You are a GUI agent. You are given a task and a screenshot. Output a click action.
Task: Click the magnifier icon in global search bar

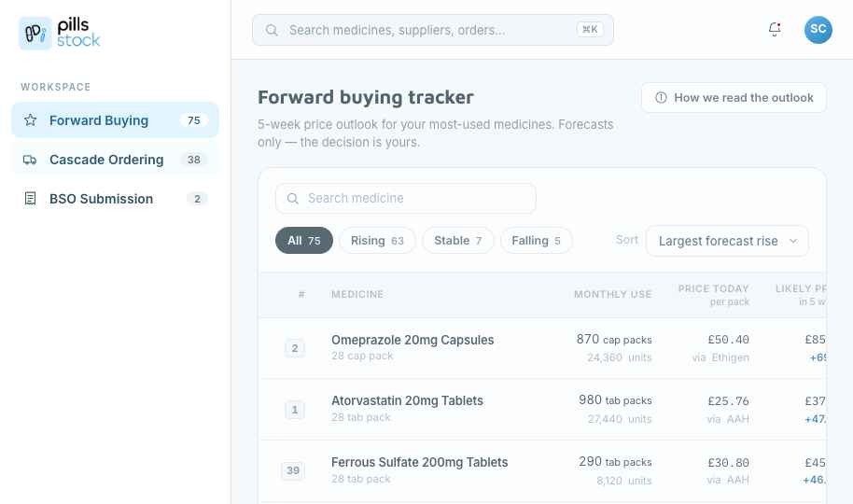272,30
